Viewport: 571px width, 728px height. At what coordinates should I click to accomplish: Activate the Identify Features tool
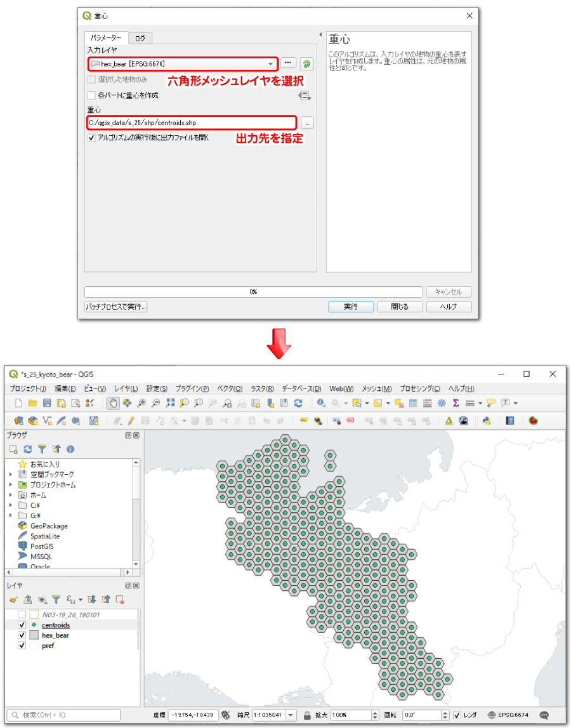[x=321, y=403]
